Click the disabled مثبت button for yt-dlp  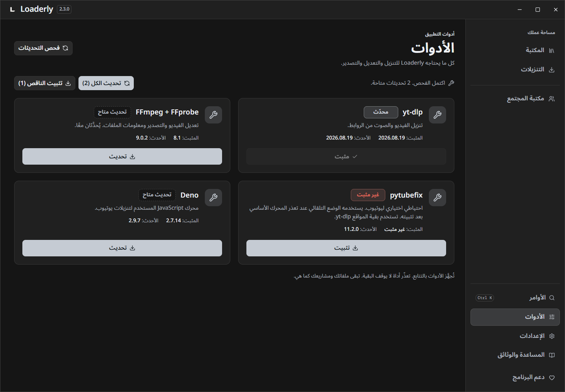[x=346, y=156]
